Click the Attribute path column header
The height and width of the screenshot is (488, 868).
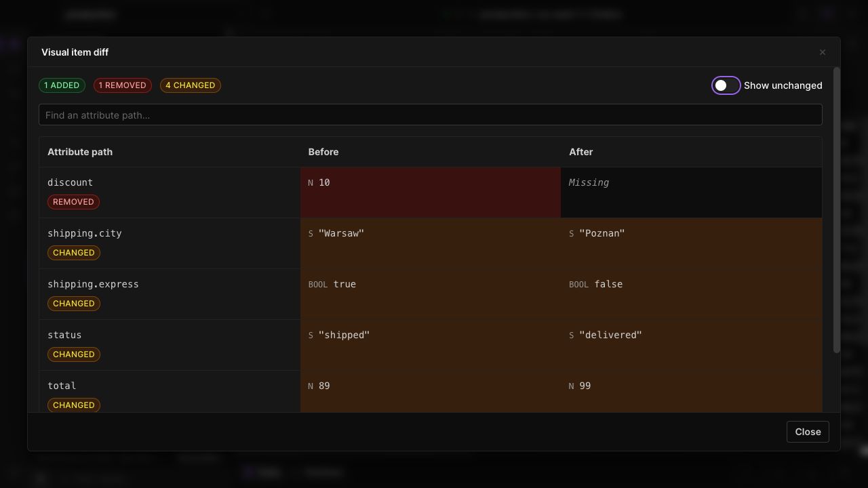pyautogui.click(x=80, y=152)
